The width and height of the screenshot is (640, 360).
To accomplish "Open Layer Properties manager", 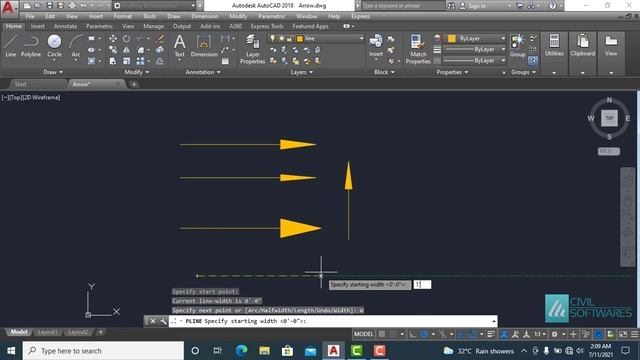I will tap(253, 49).
